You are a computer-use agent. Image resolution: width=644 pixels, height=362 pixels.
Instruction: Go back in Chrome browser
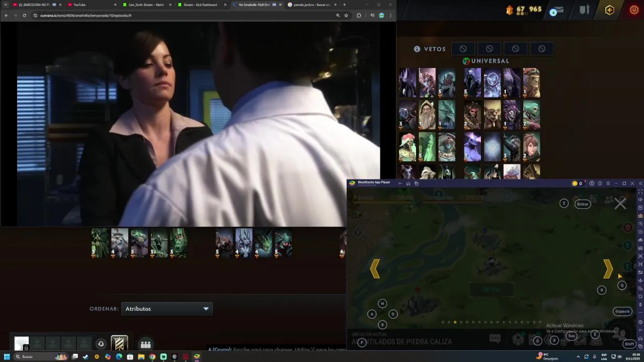point(6,16)
